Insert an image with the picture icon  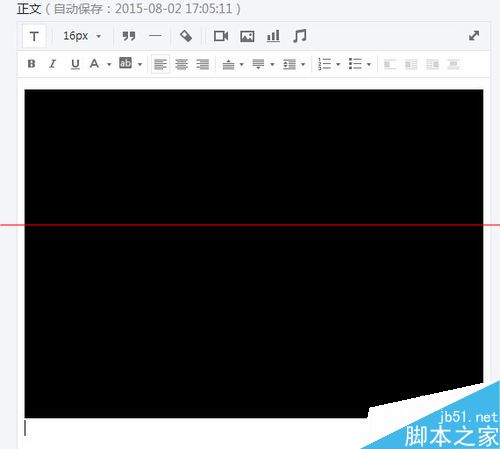click(x=247, y=36)
